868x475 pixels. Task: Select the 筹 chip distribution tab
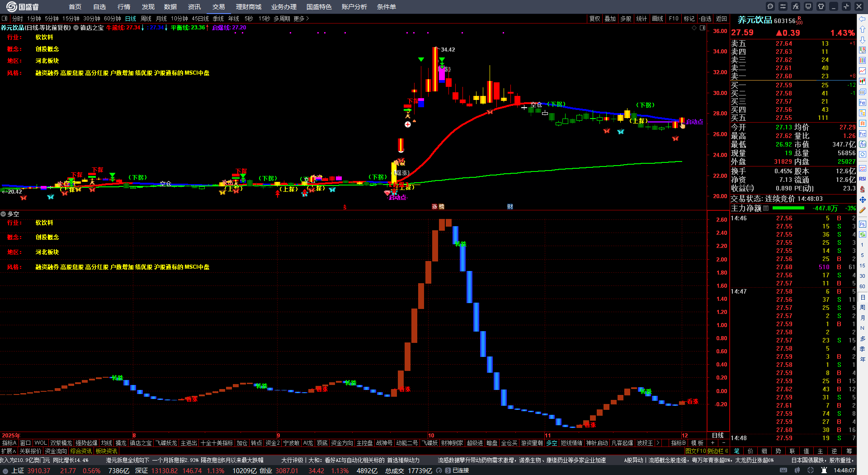coord(849,451)
